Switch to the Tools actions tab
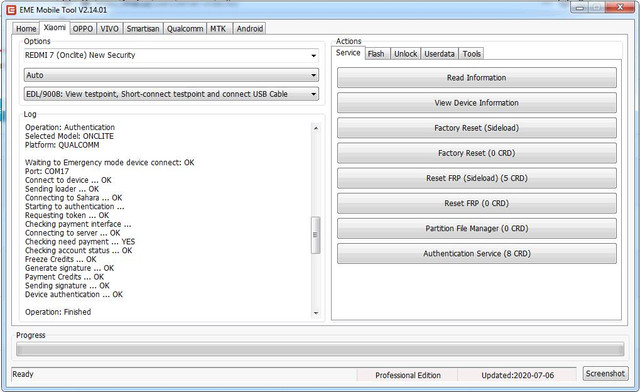 (471, 54)
